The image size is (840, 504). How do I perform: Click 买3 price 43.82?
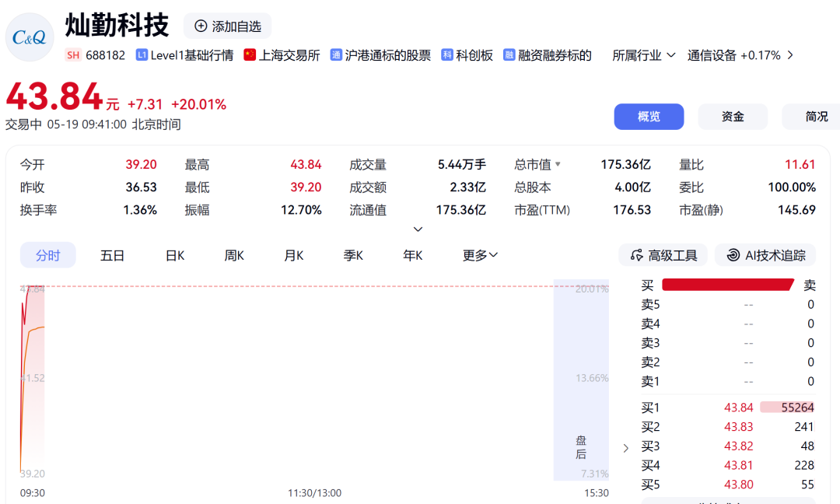739,446
